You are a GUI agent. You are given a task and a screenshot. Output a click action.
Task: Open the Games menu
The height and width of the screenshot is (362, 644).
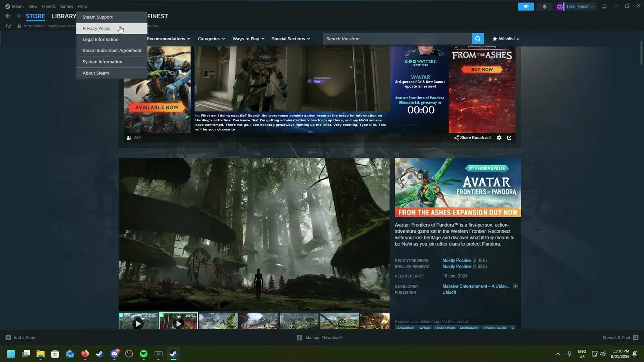(66, 6)
